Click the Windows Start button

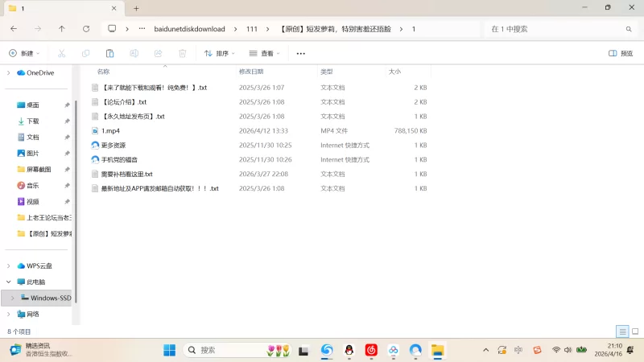(170, 350)
